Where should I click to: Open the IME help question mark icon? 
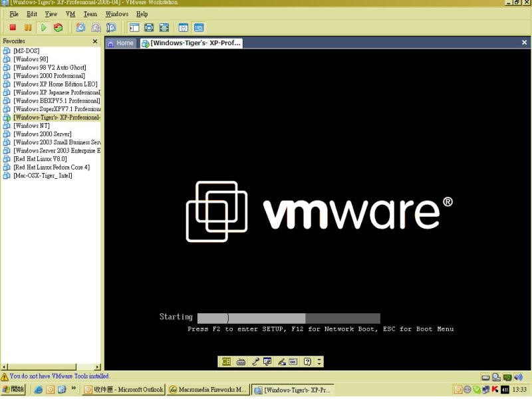(307, 362)
